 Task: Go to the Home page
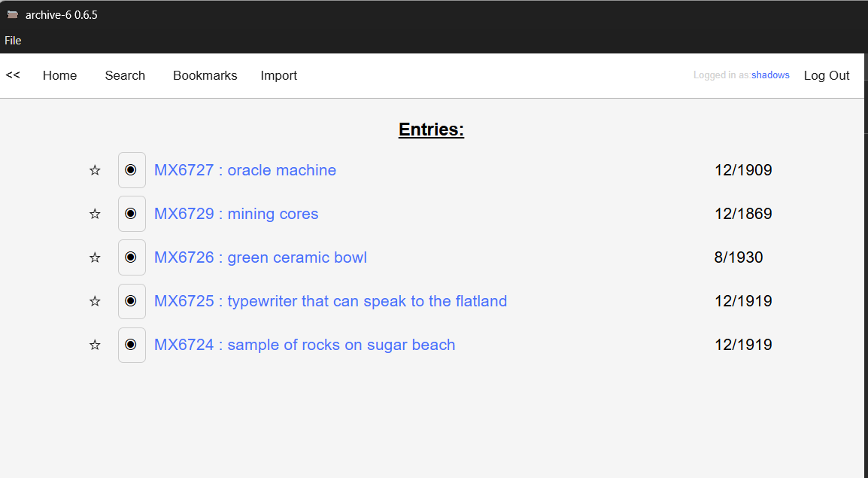coord(60,75)
